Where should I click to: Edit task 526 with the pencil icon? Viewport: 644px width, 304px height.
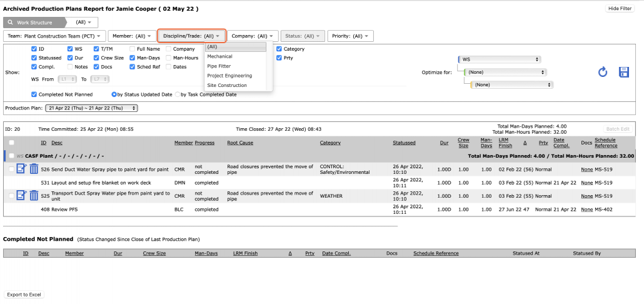tap(22, 170)
